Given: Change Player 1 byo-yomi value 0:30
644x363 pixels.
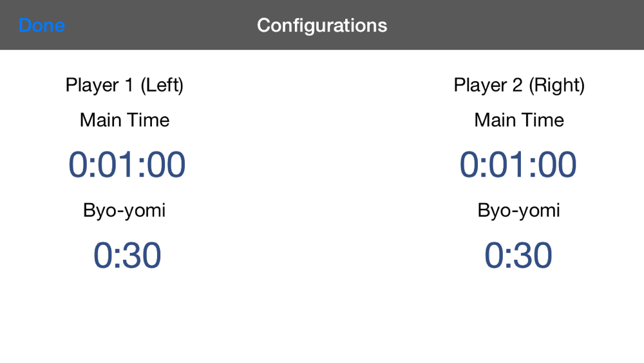Looking at the screenshot, I should coord(127,255).
